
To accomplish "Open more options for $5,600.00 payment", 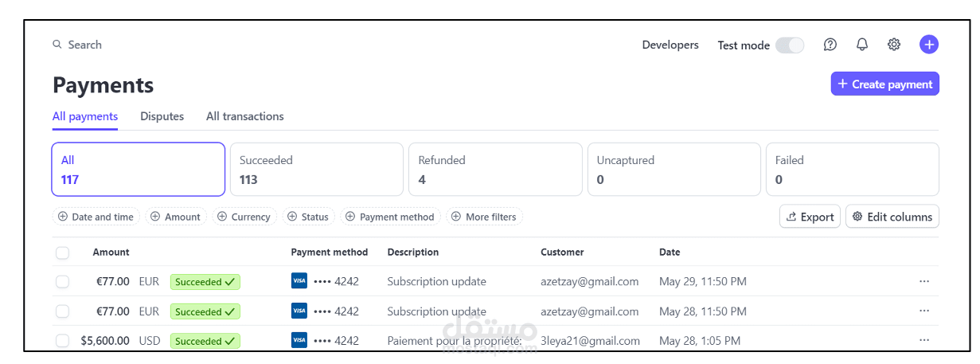I will pyautogui.click(x=923, y=340).
